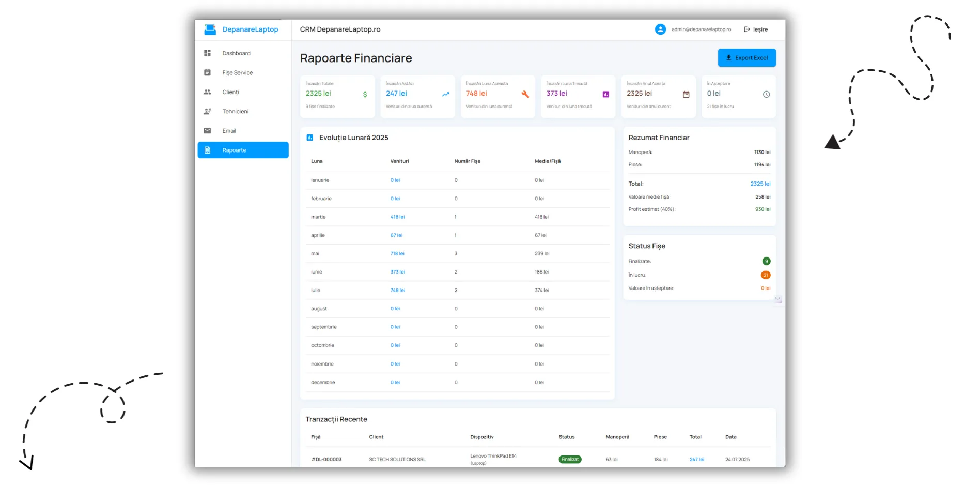Image resolution: width=980 pixels, height=486 pixels.
Task: Click the Lenovo ThinkPad E14 device entry
Action: [493, 456]
